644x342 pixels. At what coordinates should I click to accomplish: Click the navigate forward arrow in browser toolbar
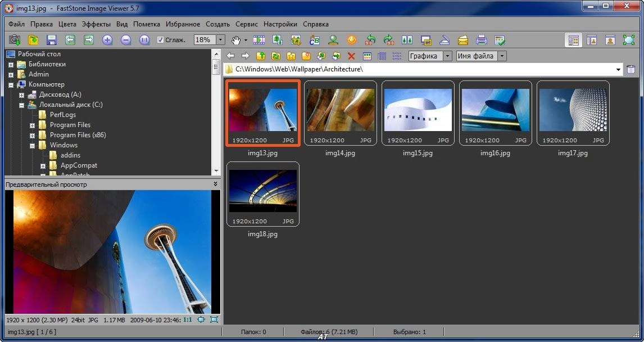point(245,56)
